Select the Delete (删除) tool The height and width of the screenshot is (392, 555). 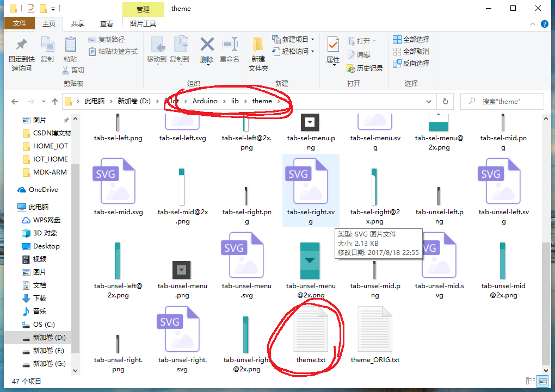click(207, 49)
